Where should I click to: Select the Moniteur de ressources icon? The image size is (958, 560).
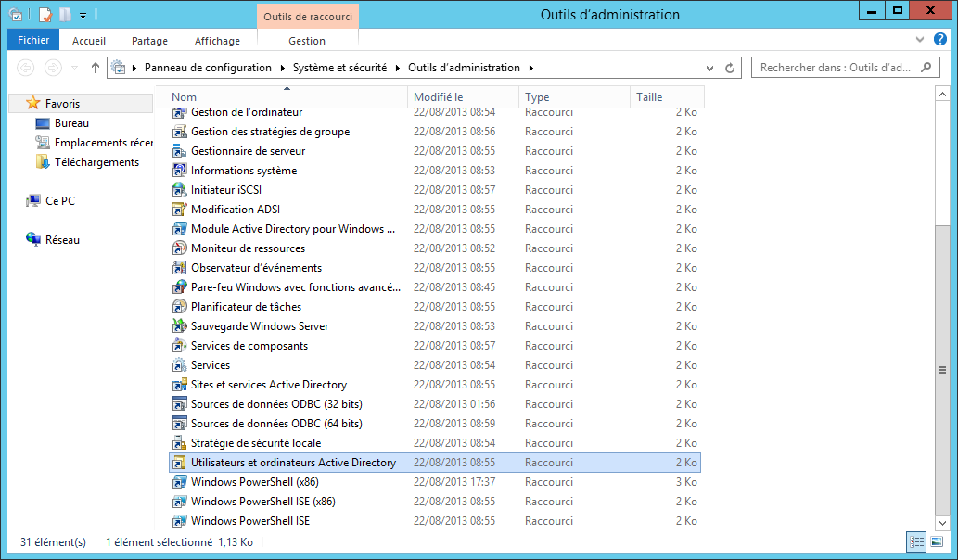[179, 248]
